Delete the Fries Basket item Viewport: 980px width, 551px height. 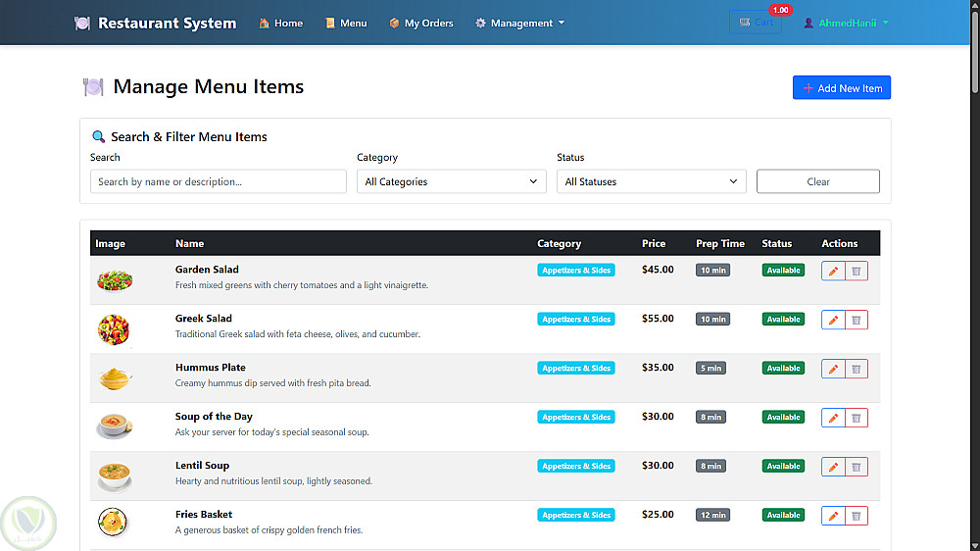coord(857,516)
